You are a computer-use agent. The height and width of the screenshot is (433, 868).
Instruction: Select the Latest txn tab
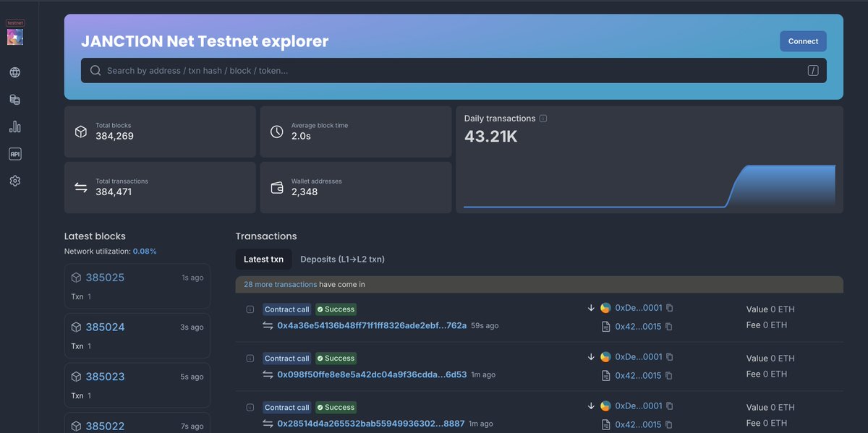(263, 260)
